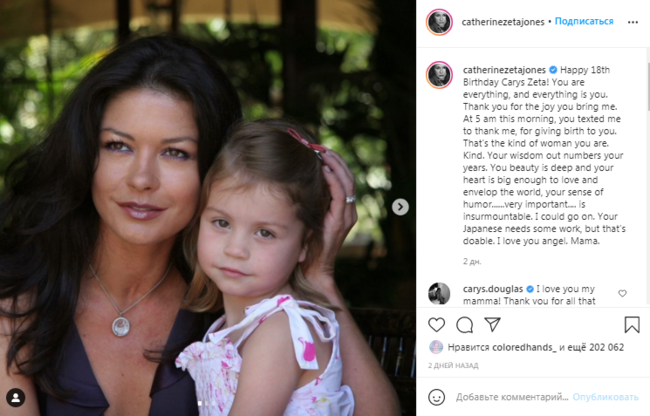The width and height of the screenshot is (650, 416).
Task: Open the emoji picker smiley icon
Action: 437,397
